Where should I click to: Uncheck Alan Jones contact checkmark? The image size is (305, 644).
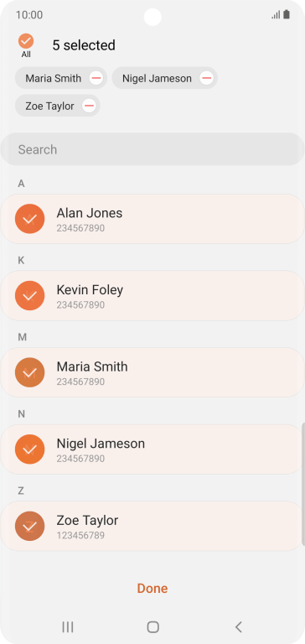click(x=29, y=219)
